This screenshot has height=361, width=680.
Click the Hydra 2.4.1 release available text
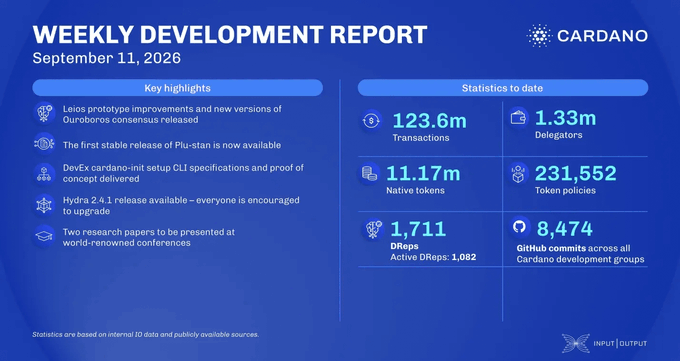point(181,206)
